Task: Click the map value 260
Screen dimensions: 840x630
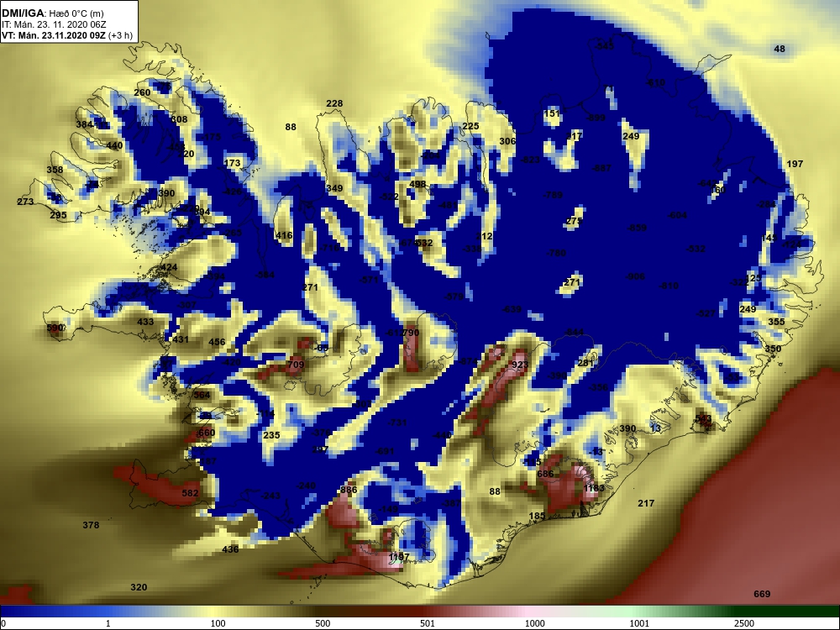Action: [142, 92]
